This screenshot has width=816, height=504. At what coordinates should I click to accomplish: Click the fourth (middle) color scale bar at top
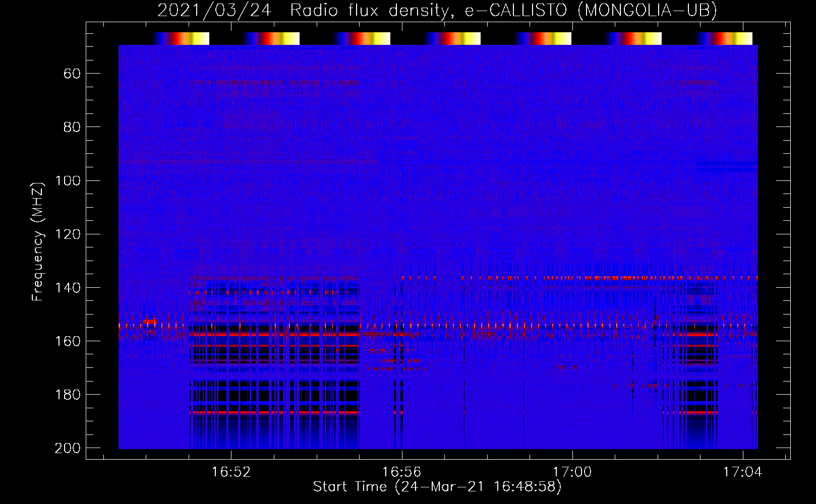pos(452,38)
